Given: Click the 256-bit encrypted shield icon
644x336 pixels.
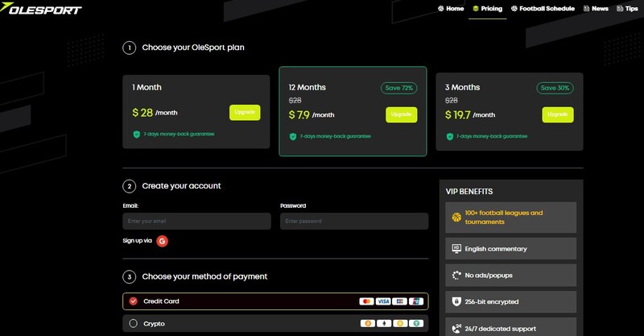Looking at the screenshot, I should click(456, 301).
